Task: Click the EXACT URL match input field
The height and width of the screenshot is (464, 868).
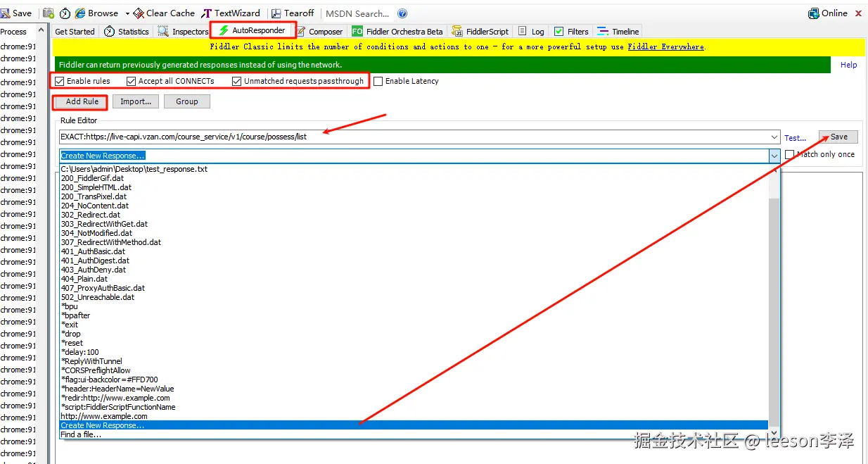Action: tap(414, 137)
